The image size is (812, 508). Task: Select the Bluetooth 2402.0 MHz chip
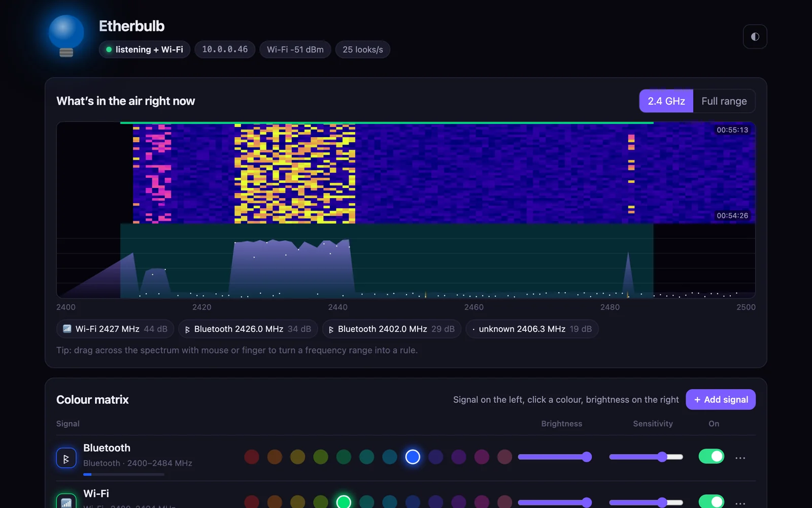(392, 329)
